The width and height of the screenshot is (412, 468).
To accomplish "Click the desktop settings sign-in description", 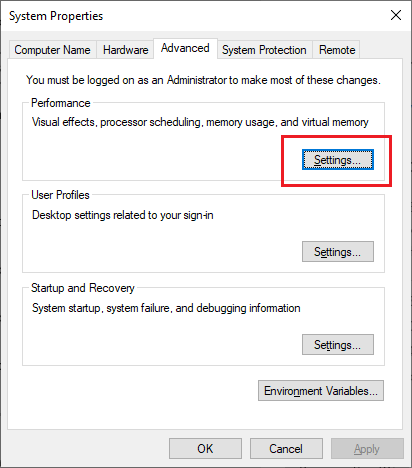I will 123,215.
